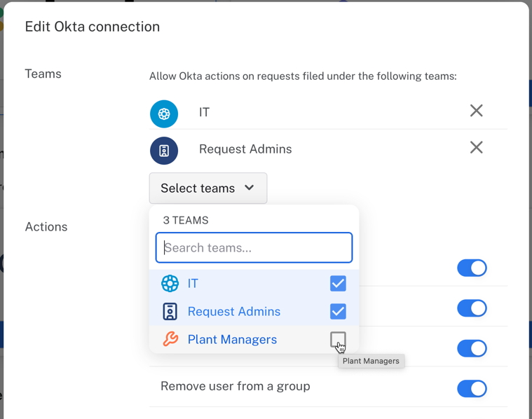
Task: Click the Request Admins dark blue avatar icon
Action: pos(164,151)
